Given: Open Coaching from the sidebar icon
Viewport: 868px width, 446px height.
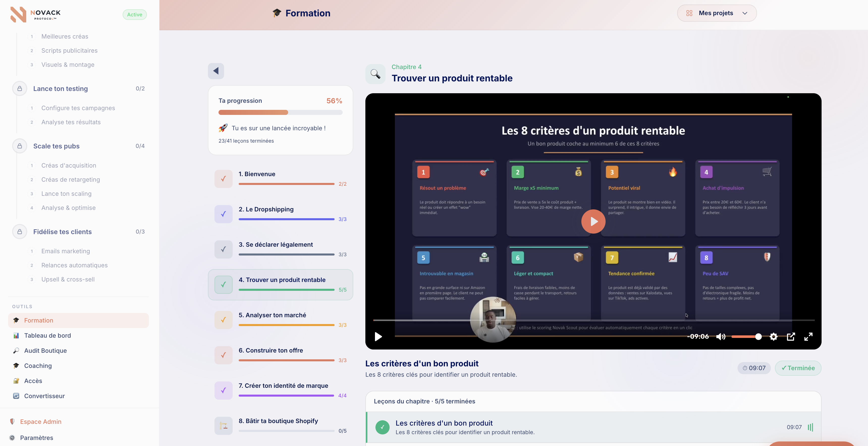Looking at the screenshot, I should pos(16,366).
